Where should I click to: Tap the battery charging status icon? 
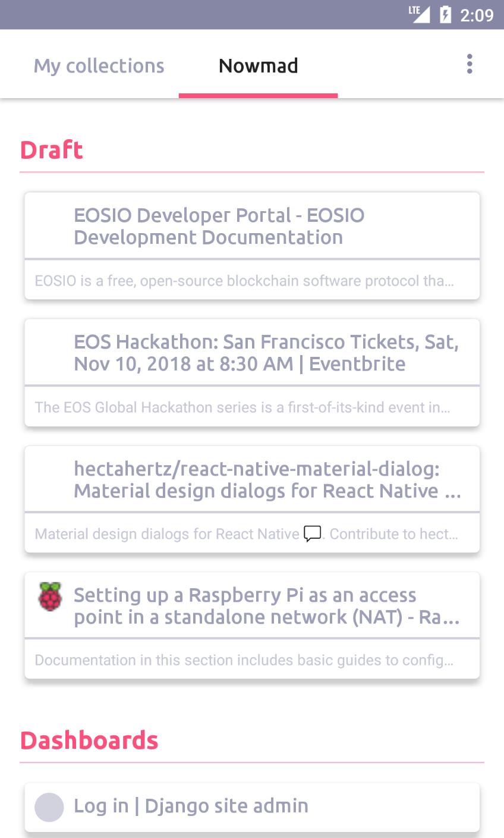[x=445, y=14]
